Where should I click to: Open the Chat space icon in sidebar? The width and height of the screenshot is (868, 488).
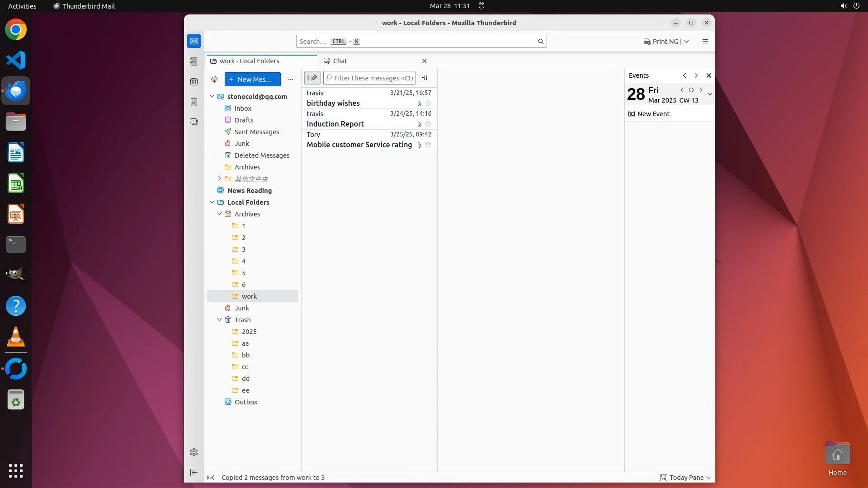point(194,122)
